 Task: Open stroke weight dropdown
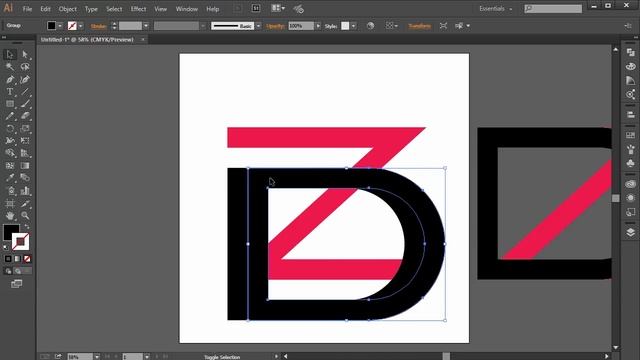tap(146, 26)
